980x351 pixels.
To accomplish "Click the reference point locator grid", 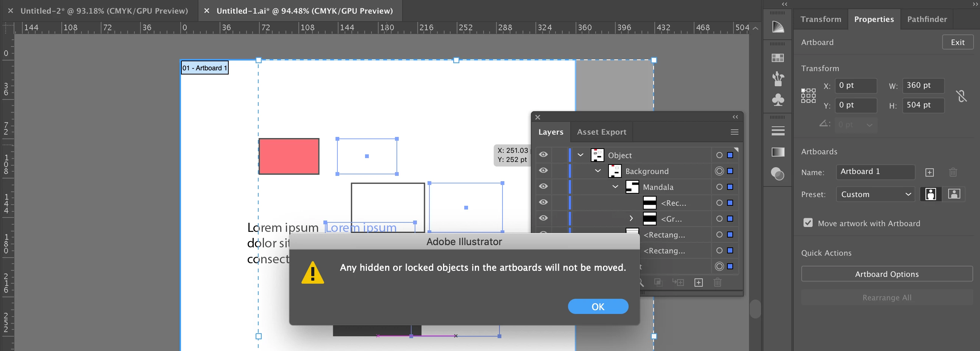I will pos(808,96).
